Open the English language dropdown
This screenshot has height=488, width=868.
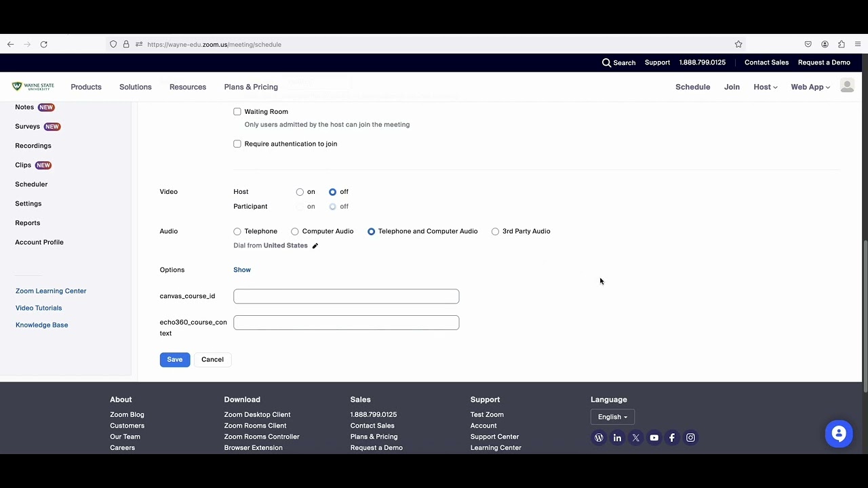pyautogui.click(x=612, y=417)
